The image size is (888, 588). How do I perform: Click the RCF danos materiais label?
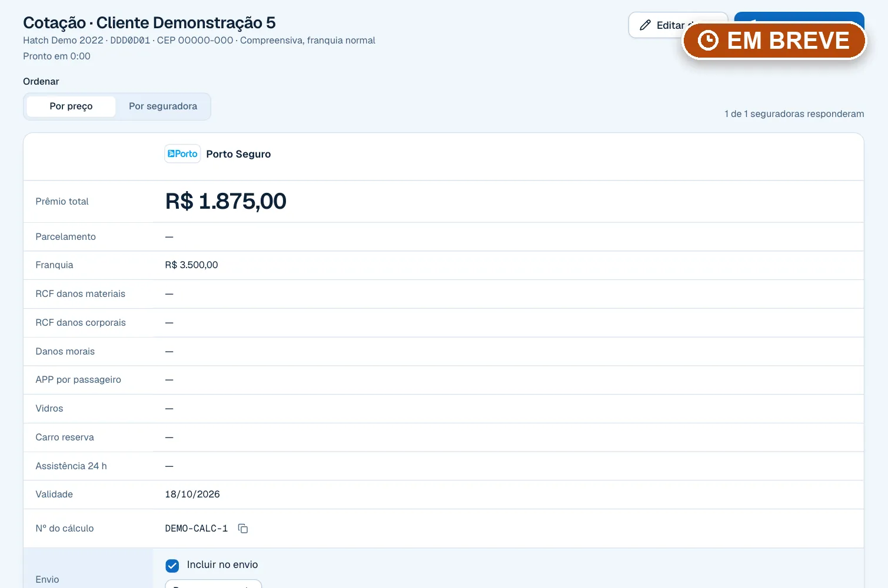(80, 294)
